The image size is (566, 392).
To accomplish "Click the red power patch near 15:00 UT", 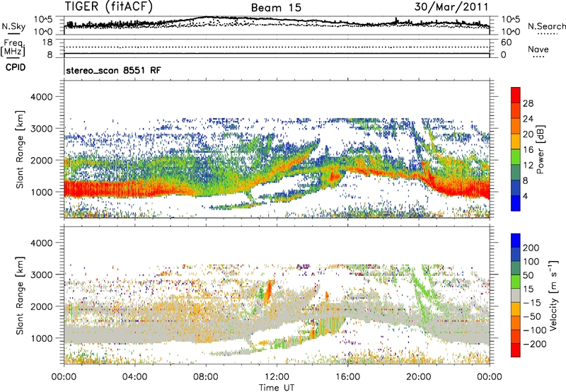I will (333, 176).
